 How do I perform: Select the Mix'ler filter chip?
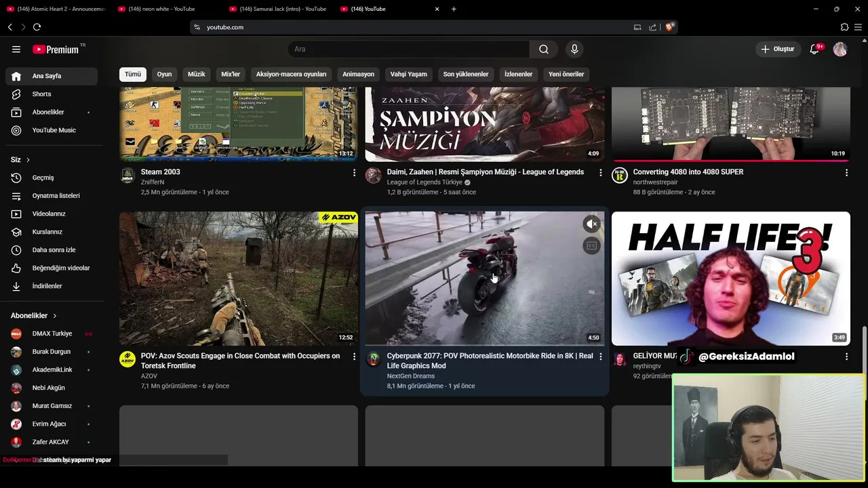coord(231,74)
